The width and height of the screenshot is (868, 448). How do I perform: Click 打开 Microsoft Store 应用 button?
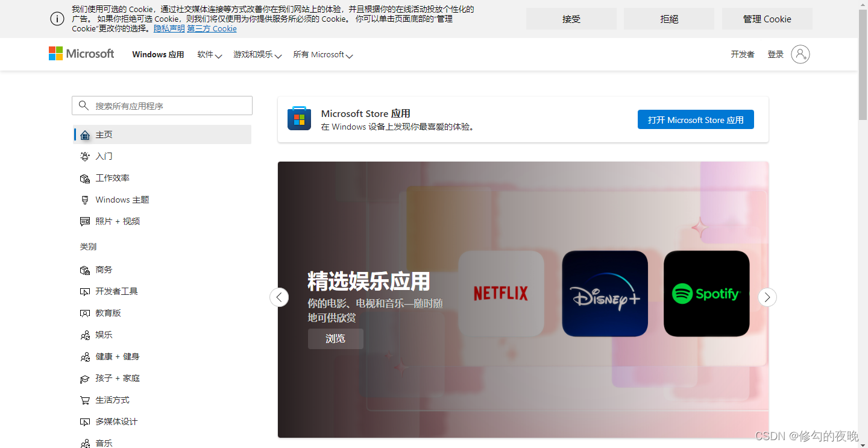pos(696,119)
